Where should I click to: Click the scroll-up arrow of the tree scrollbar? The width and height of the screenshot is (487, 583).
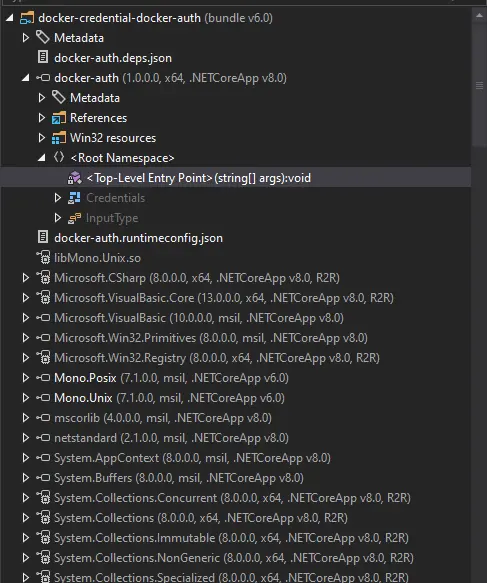pyautogui.click(x=479, y=16)
